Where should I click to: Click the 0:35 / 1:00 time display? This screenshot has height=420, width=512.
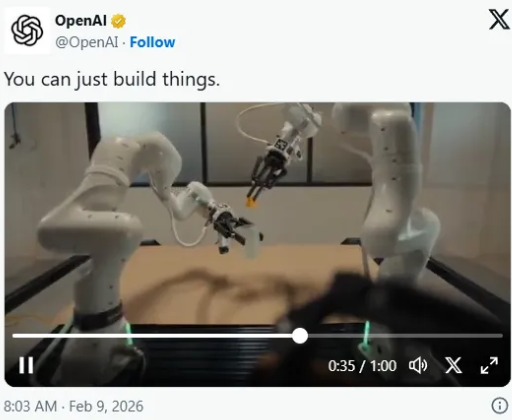click(x=362, y=366)
